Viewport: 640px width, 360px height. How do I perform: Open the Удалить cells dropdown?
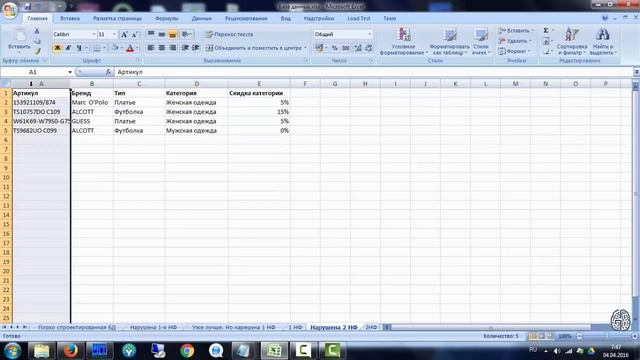515,41
